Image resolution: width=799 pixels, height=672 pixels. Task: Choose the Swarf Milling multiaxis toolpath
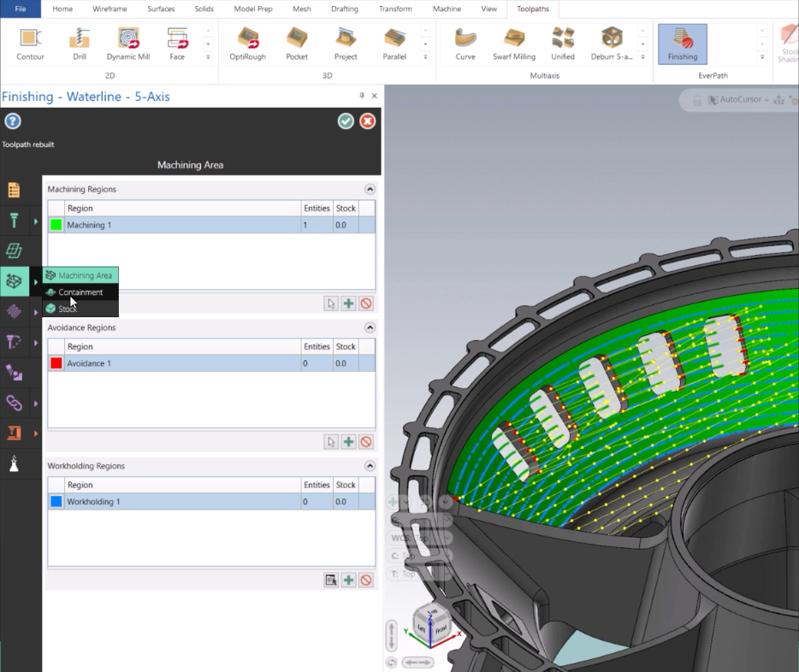pyautogui.click(x=513, y=44)
